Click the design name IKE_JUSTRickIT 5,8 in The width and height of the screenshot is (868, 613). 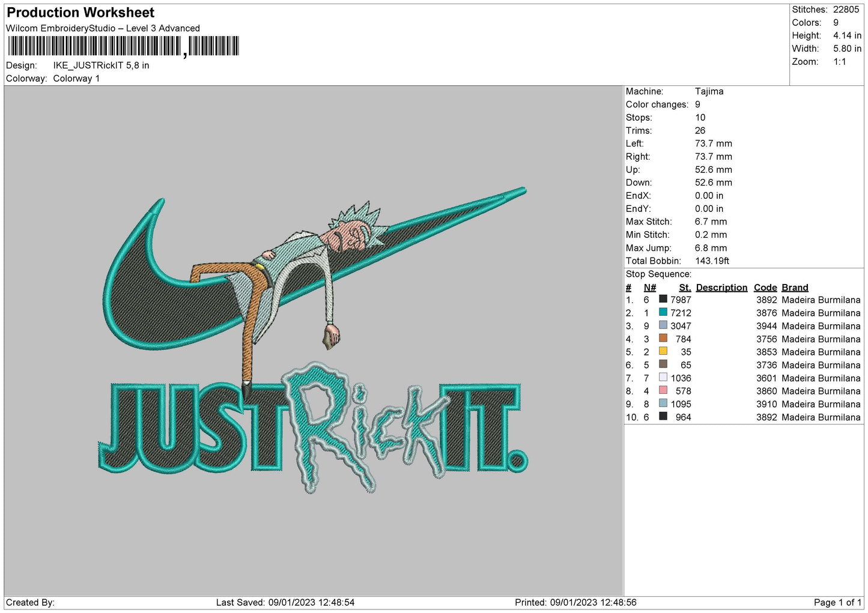coord(101,65)
